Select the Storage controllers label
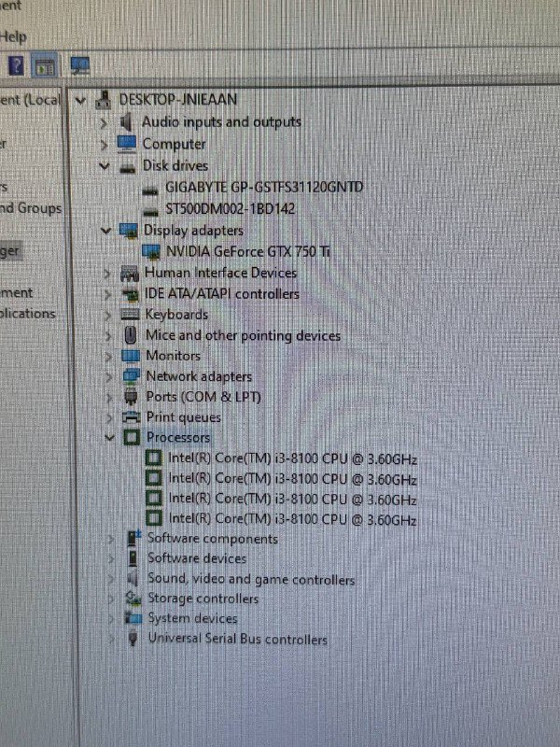Viewport: 560px width, 747px height. click(x=203, y=599)
